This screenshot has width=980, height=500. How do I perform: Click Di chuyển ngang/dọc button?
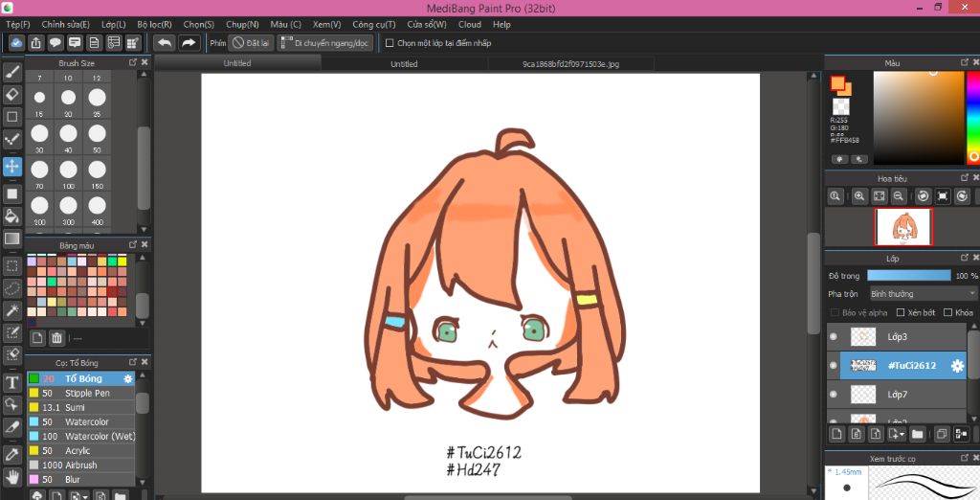325,43
